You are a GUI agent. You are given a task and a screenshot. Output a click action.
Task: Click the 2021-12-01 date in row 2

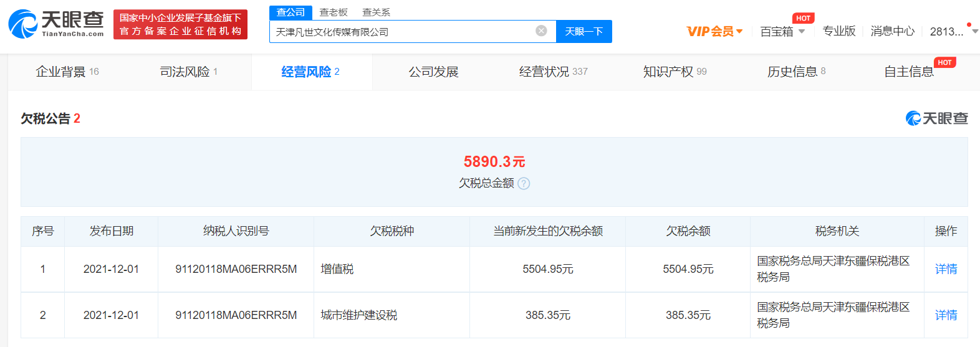tap(111, 315)
